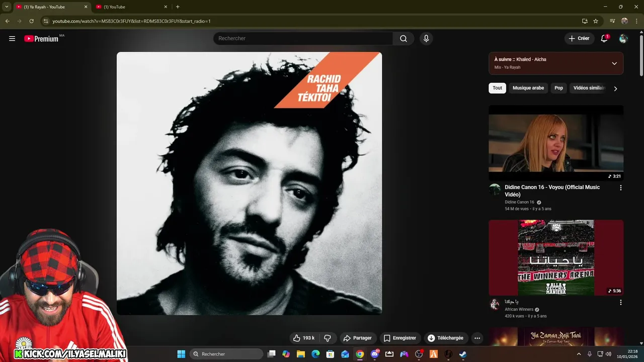This screenshot has height=362, width=644.
Task: Open the YouTube guide hamburger menu
Action: 12,39
